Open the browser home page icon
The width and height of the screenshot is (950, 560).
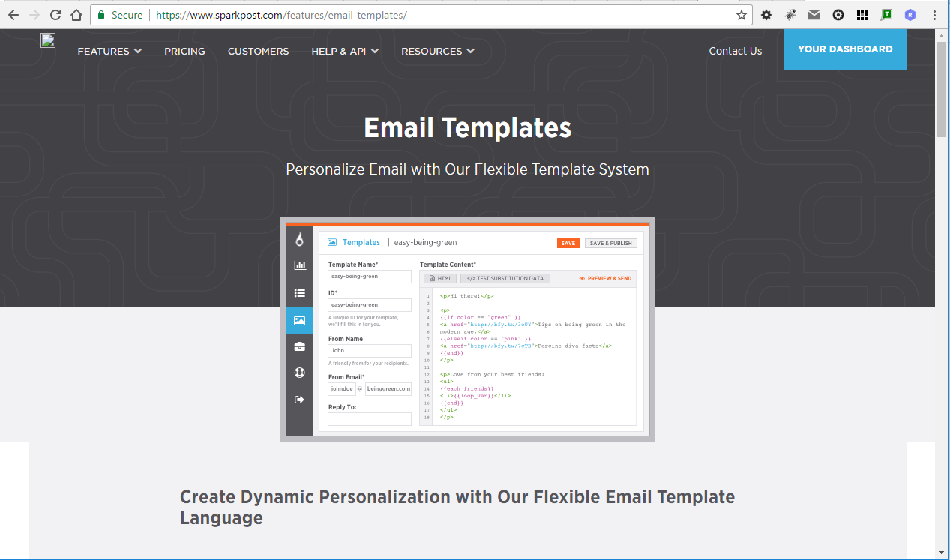click(76, 15)
